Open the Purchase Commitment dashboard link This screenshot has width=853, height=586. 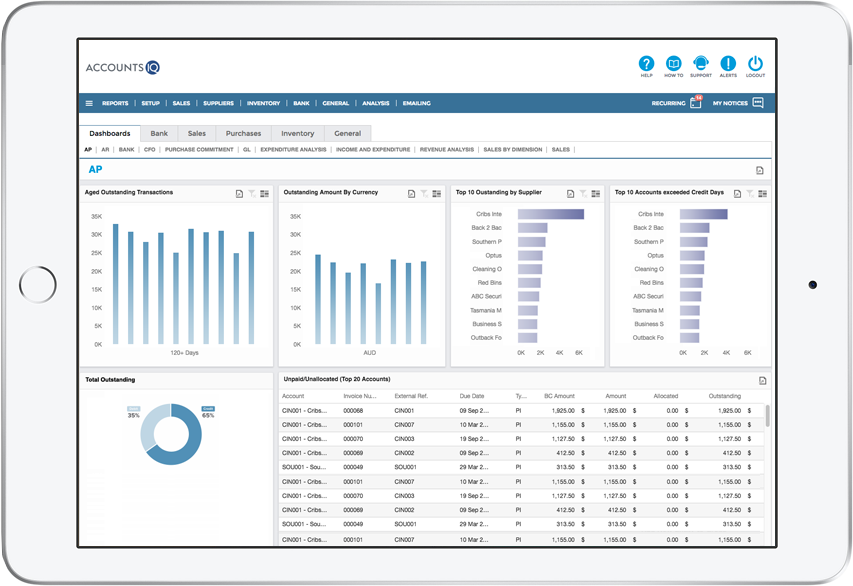click(x=199, y=150)
